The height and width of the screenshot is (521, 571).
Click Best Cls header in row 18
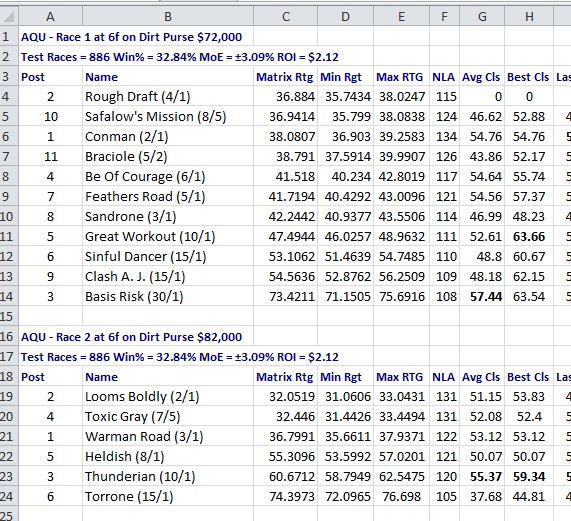point(529,377)
